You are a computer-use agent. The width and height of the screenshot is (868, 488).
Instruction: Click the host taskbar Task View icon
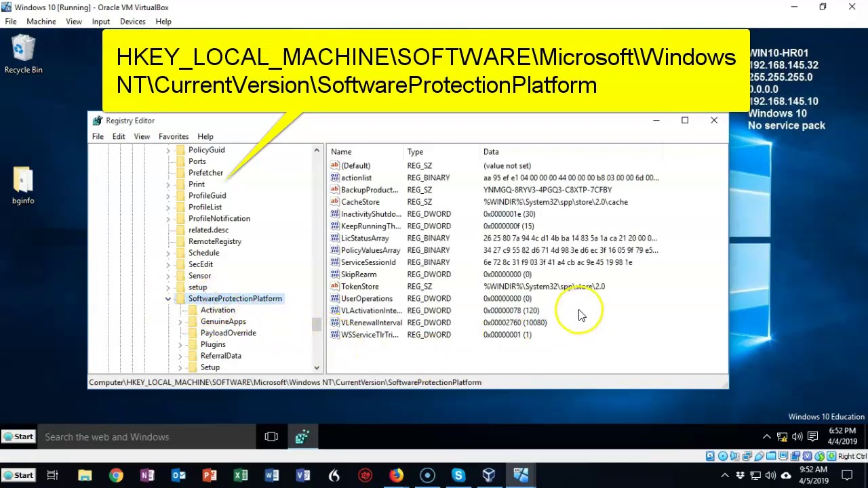pos(52,475)
